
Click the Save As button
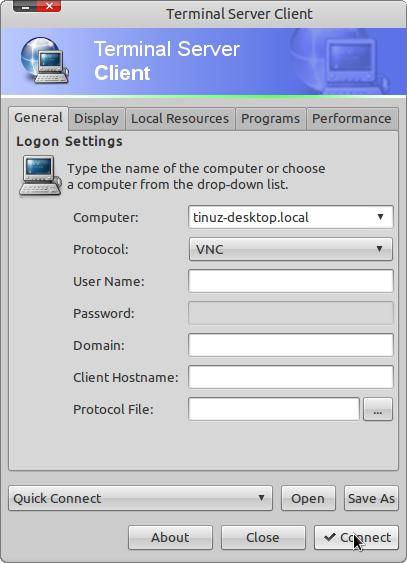coord(371,498)
